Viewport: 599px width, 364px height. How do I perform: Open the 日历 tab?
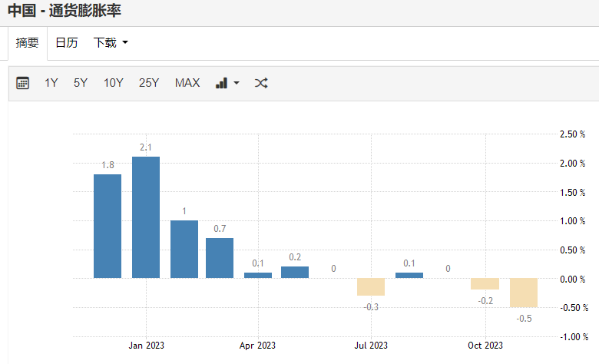[67, 43]
